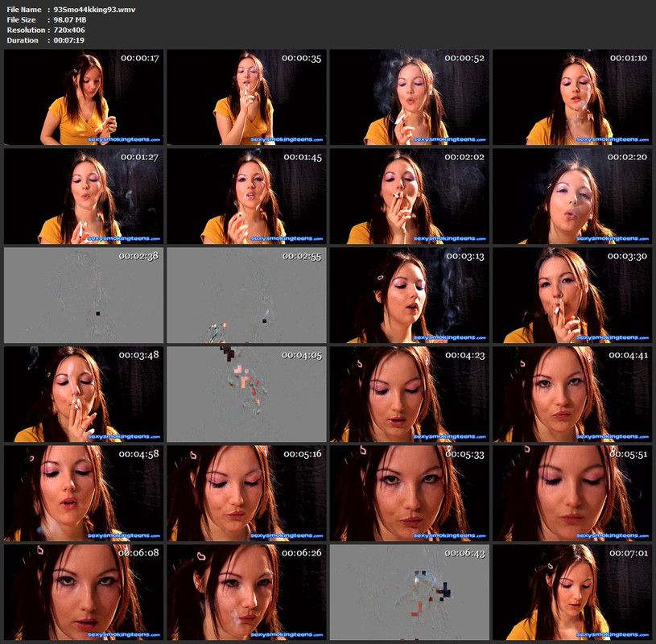
Task: Click the file size value 98.07 MB
Action: (70, 19)
